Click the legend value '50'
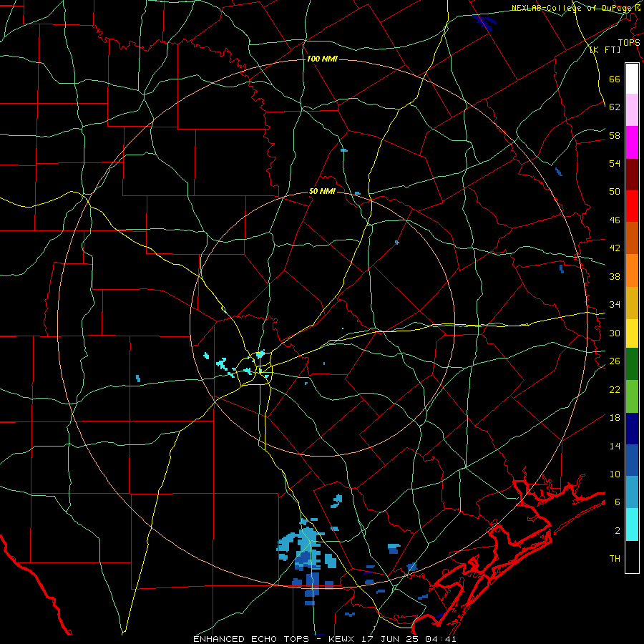The image size is (644, 644). pyautogui.click(x=615, y=191)
